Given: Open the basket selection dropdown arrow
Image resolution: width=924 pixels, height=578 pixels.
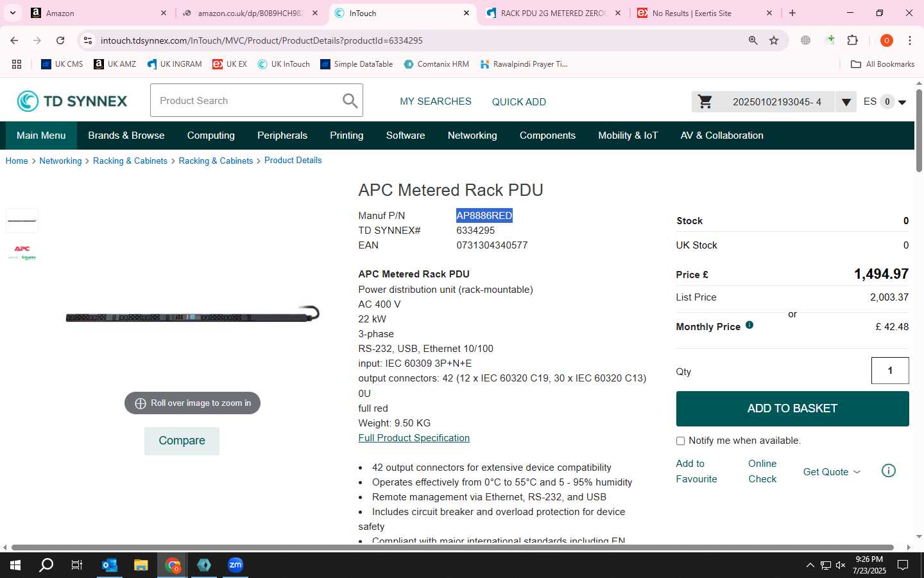Looking at the screenshot, I should [846, 101].
